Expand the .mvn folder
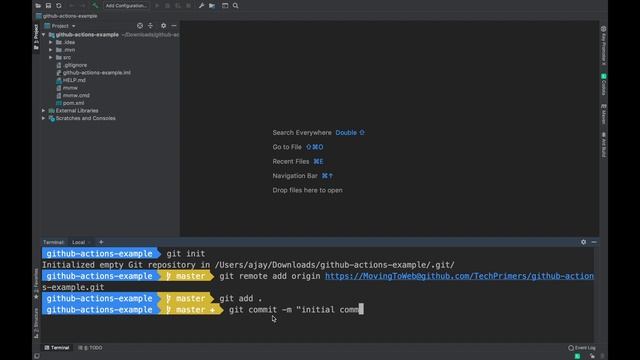This screenshot has width=640, height=360. [x=51, y=50]
